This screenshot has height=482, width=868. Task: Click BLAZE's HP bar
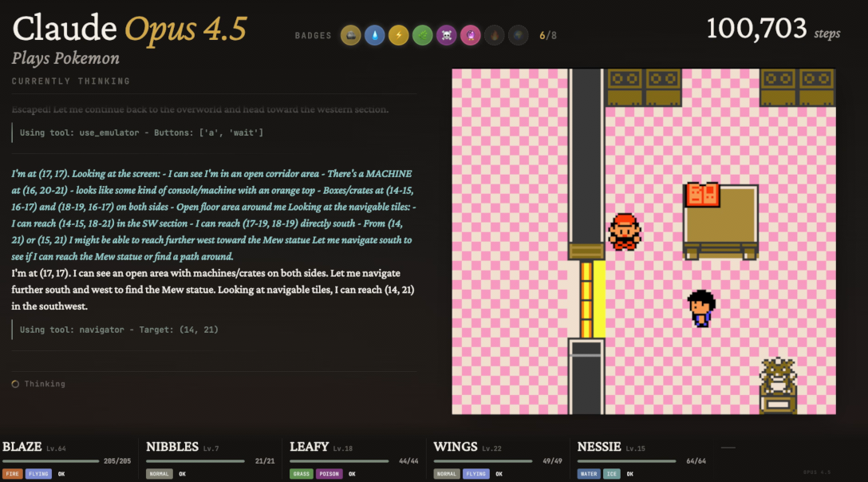point(51,461)
